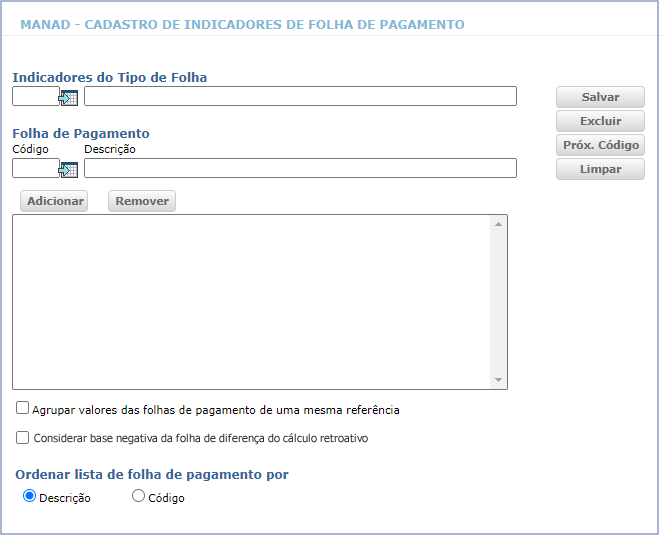Enable Agrupar valores das folhas de pagamento
Viewport: 663px width, 535px height.
tap(23, 409)
